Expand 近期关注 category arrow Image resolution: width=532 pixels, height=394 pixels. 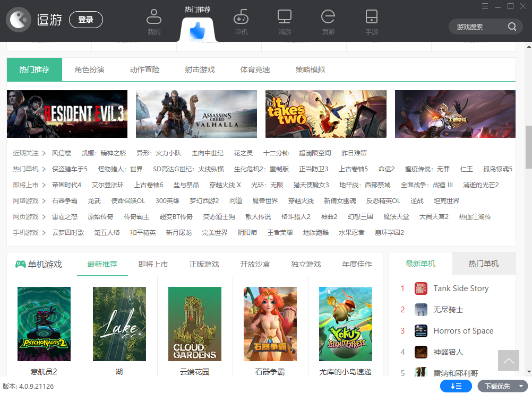click(x=44, y=153)
